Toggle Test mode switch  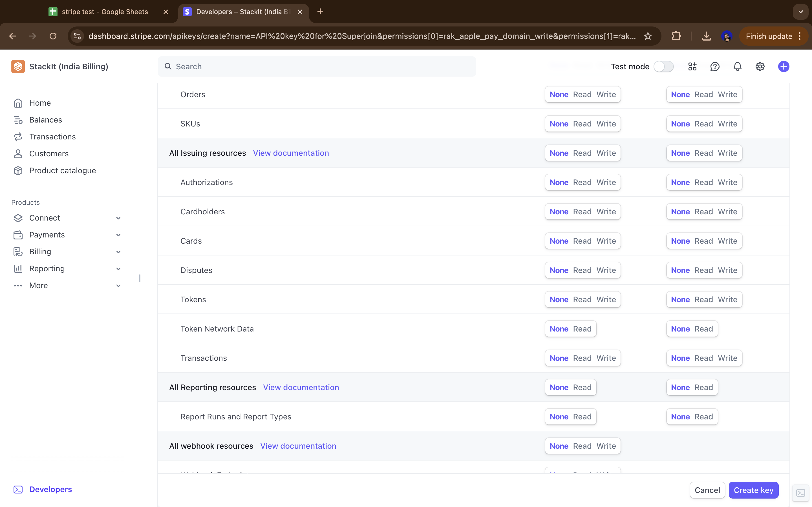663,66
